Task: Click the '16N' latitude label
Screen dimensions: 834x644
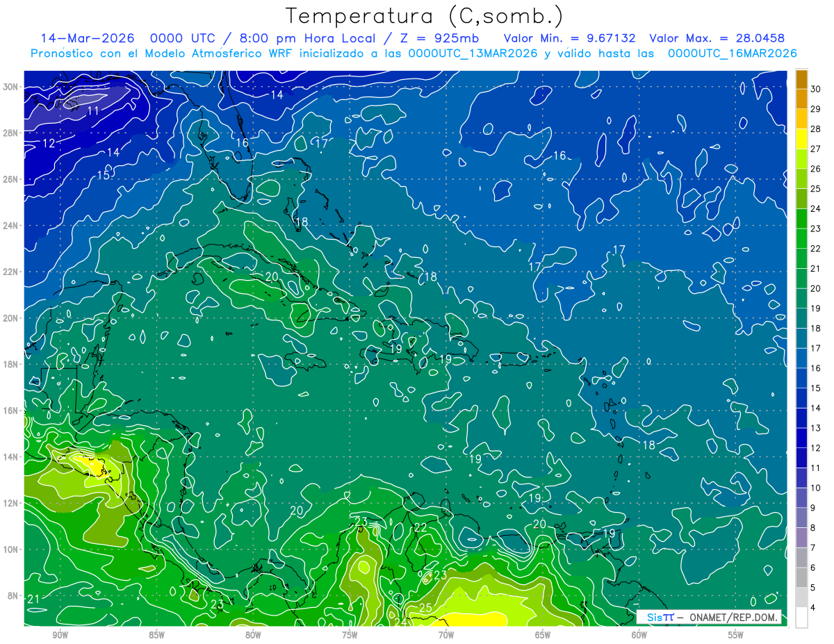Action: coord(12,411)
